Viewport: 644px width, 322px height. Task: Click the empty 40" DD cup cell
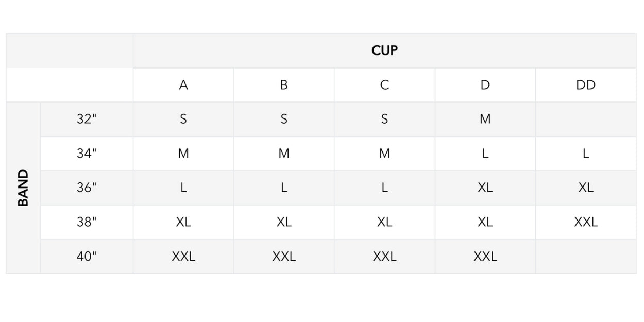(x=586, y=256)
